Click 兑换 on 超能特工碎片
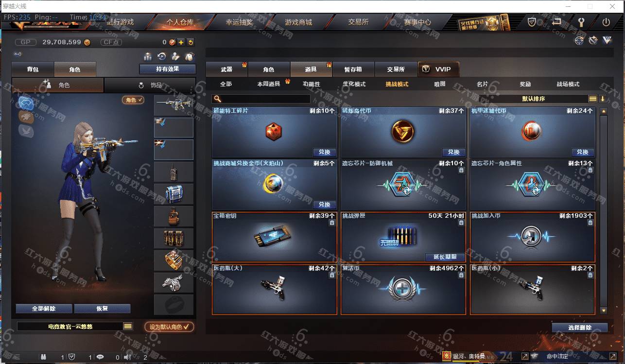This screenshot has height=364, width=625. [324, 152]
